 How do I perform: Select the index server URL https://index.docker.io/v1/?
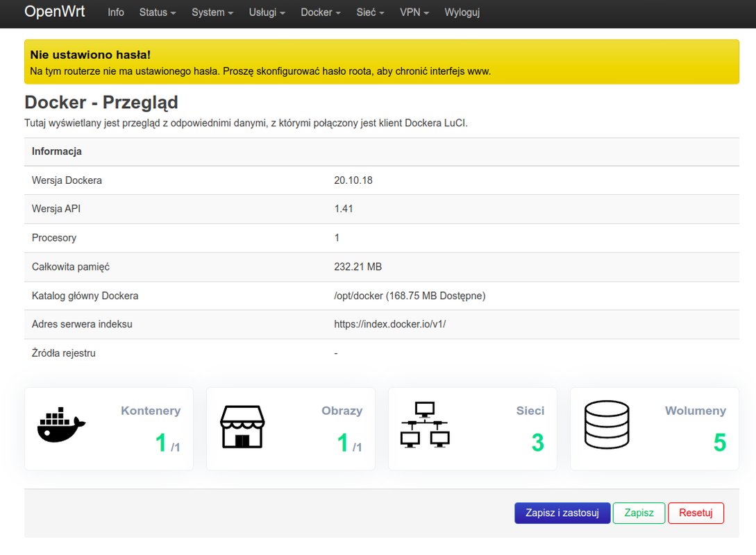coord(390,324)
